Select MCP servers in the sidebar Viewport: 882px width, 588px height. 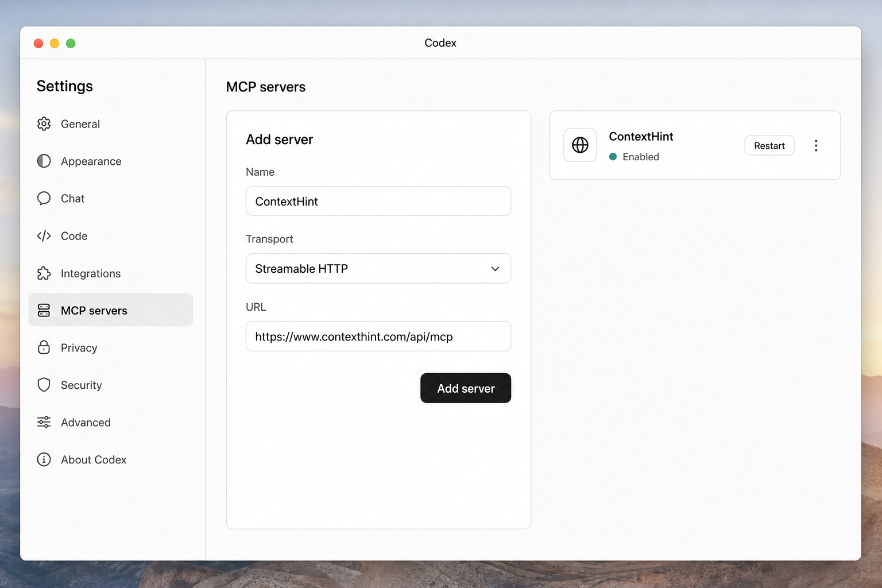tap(111, 310)
